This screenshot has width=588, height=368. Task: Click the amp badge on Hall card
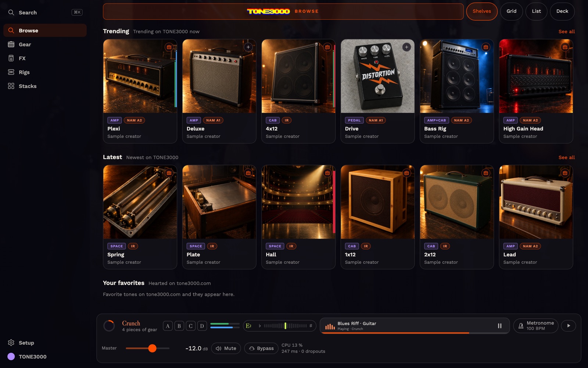(327, 173)
